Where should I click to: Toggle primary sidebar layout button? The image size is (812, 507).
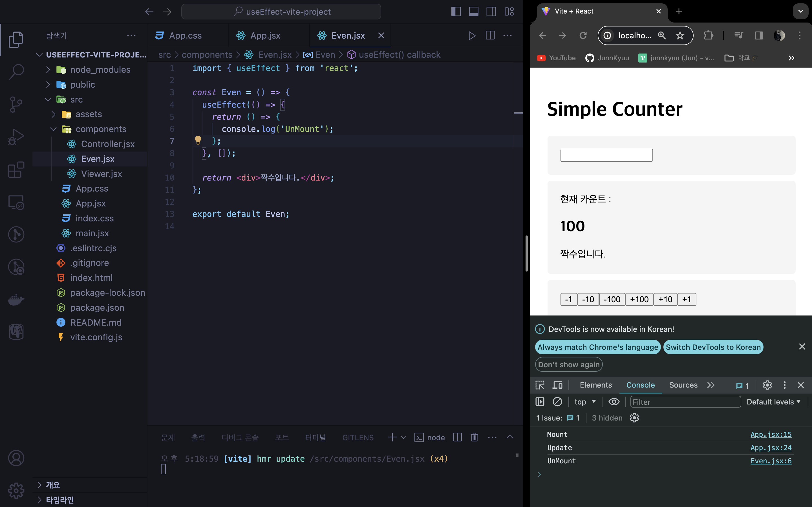click(456, 12)
